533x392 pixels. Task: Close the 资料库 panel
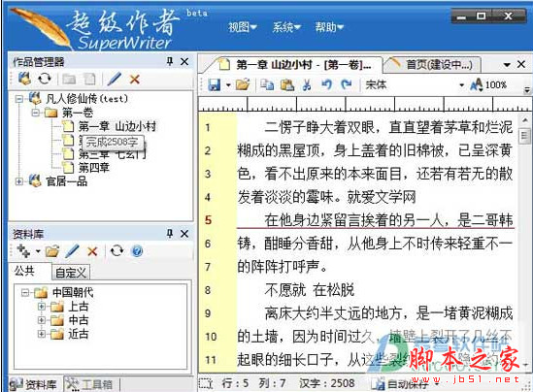(184, 234)
